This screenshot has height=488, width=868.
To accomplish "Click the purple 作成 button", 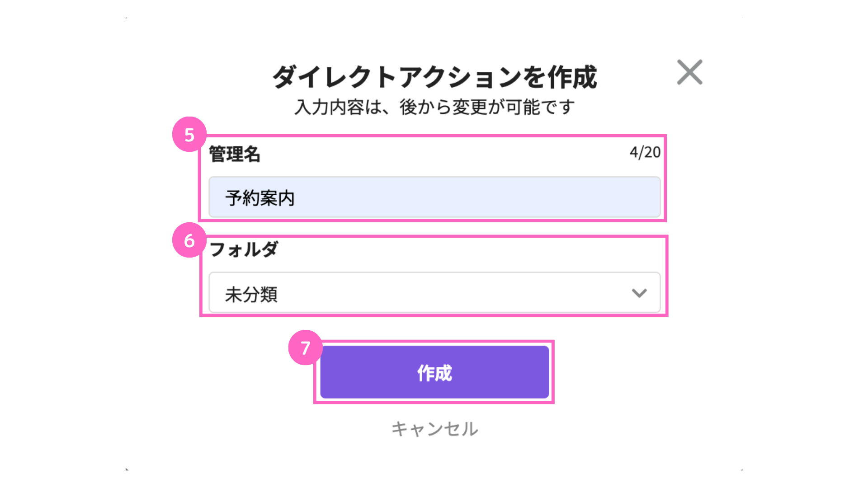I will tap(434, 372).
